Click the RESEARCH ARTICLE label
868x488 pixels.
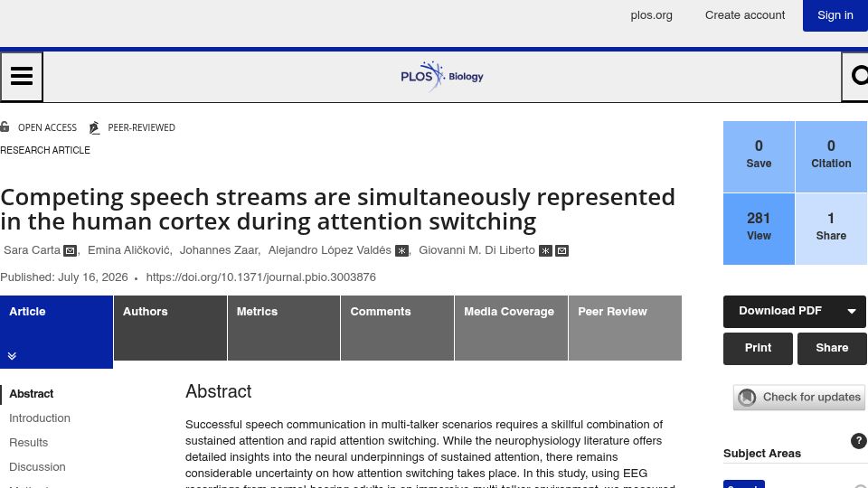click(45, 151)
